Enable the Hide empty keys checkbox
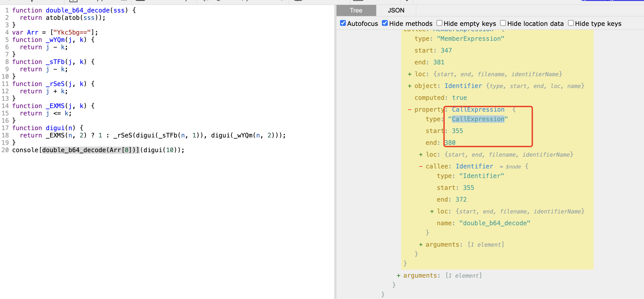644x299 pixels. 439,23
